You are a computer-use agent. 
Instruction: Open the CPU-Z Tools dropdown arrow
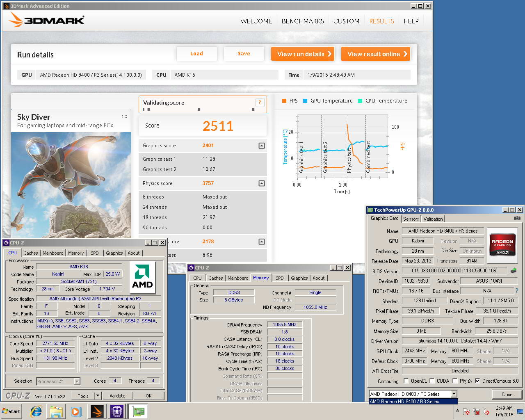[98, 396]
